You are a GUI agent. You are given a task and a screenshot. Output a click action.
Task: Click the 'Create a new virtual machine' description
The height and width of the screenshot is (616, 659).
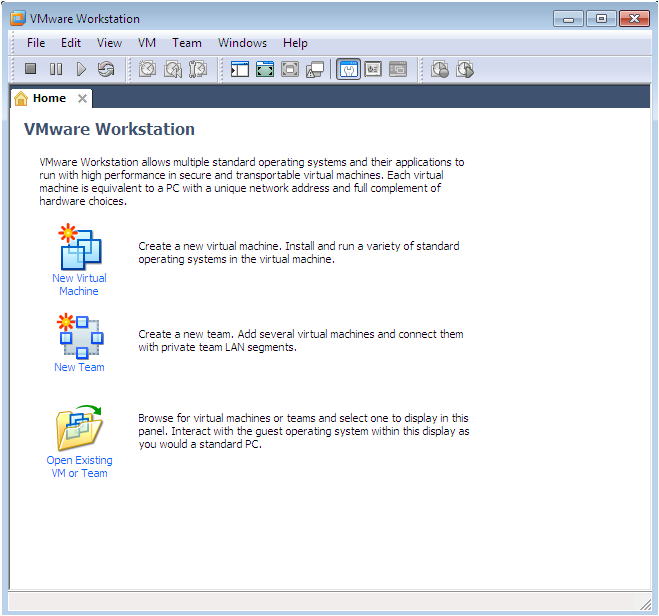(x=299, y=253)
